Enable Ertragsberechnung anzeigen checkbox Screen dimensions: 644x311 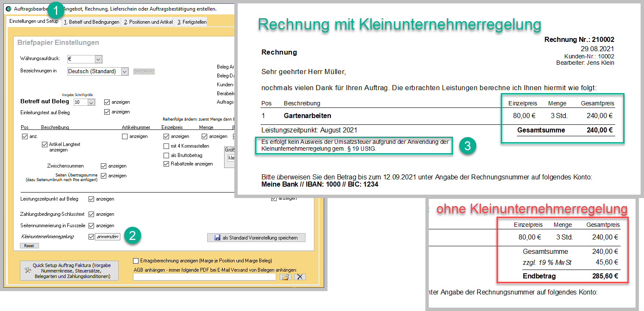click(136, 261)
